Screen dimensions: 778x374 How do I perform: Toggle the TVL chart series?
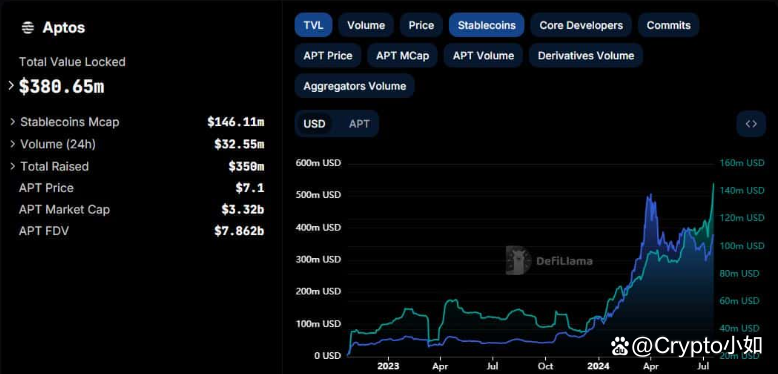click(313, 25)
